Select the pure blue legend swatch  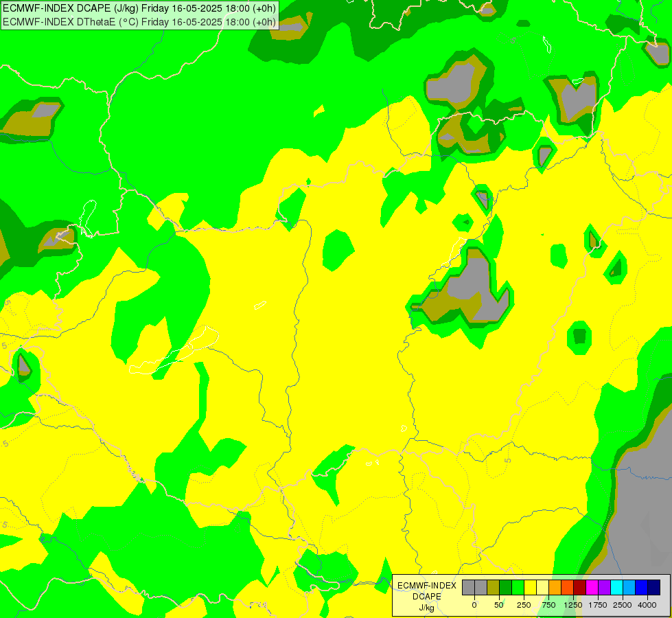tap(642, 588)
